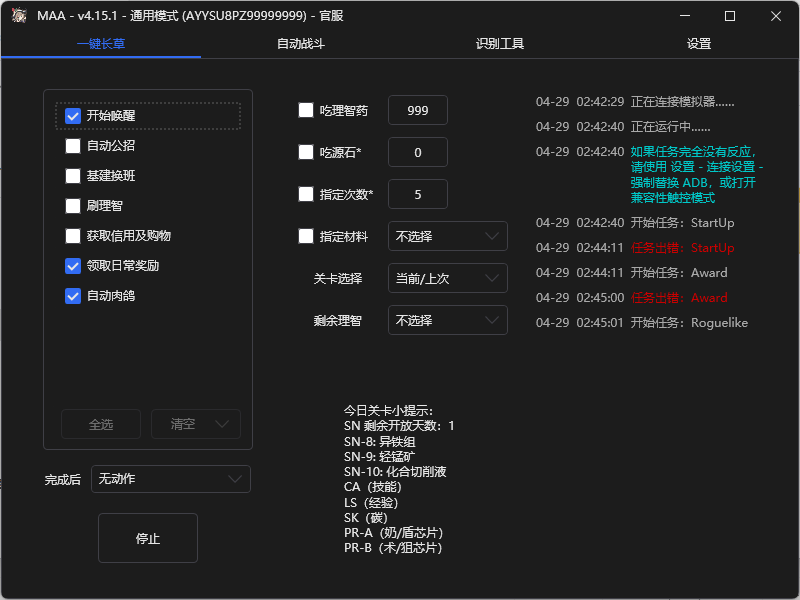Uncheck the 开始唤醒 option
The image size is (800, 600).
[x=73, y=115]
